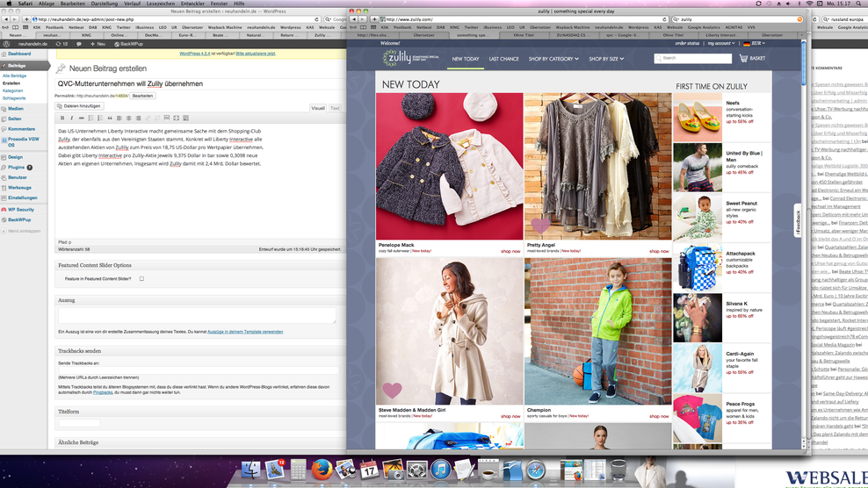Go back in the WordPress Safari window
The width and height of the screenshot is (868, 488).
[x=6, y=19]
